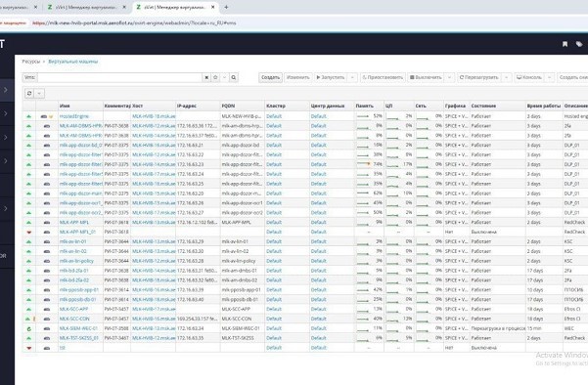Viewport: 588px width, 385px height.
Task: Click the magnifier search icon in the search bar
Action: coord(234,77)
